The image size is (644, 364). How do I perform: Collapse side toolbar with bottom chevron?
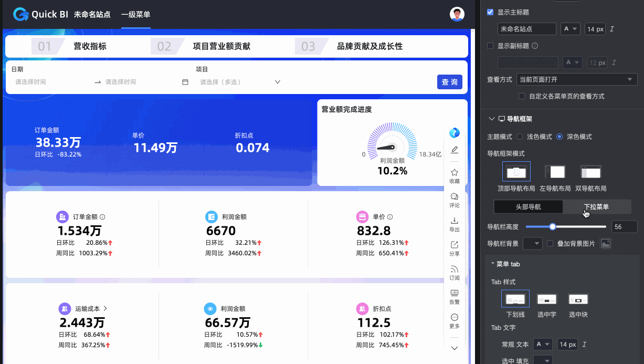point(455,348)
